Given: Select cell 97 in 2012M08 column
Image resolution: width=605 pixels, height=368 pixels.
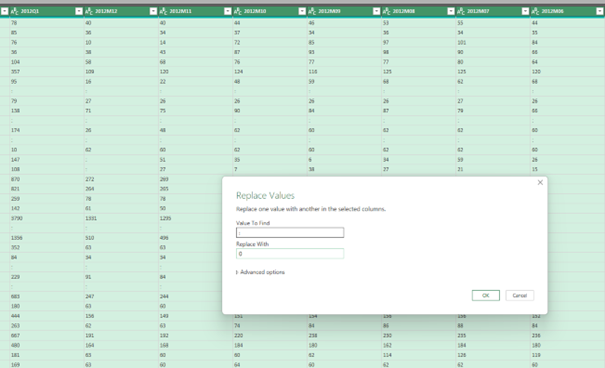Looking at the screenshot, I should point(419,42).
